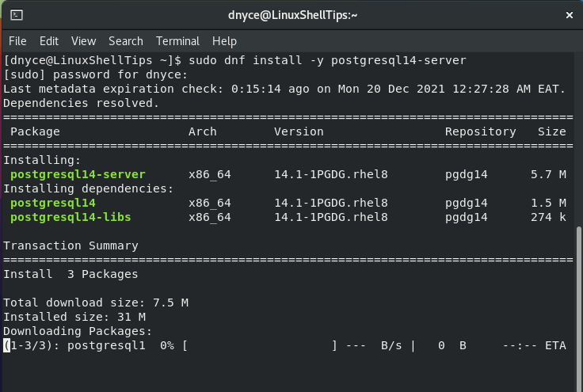Open the Help menu
The width and height of the screenshot is (583, 392).
point(224,41)
